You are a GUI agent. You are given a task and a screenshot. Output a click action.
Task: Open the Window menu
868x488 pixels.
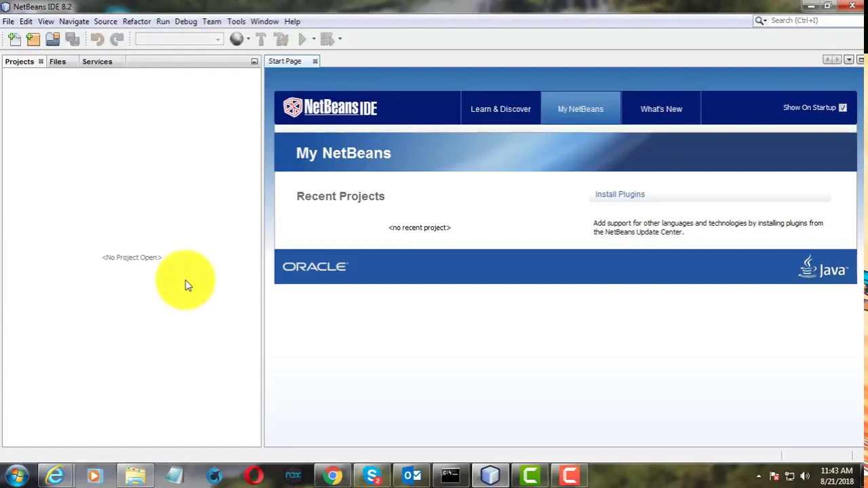[264, 21]
